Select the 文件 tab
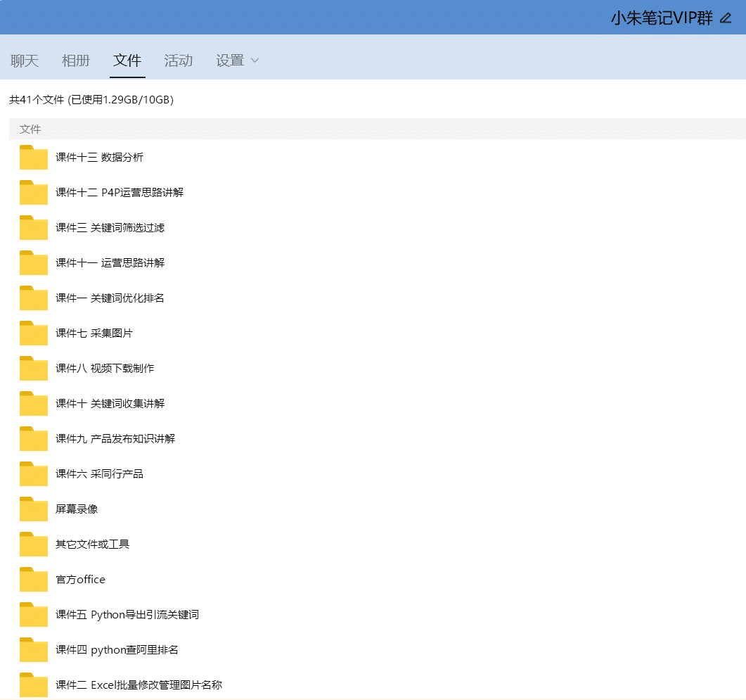Viewport: 746px width, 700px height. [127, 61]
